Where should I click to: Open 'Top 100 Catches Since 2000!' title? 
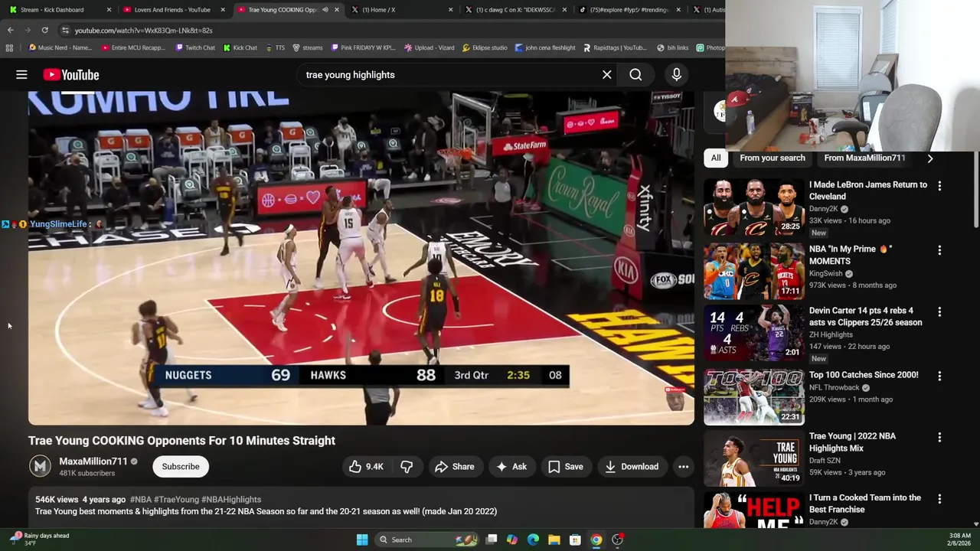click(864, 375)
